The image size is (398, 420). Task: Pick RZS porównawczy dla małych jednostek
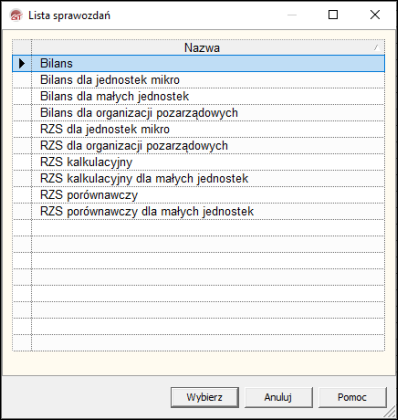pyautogui.click(x=208, y=211)
